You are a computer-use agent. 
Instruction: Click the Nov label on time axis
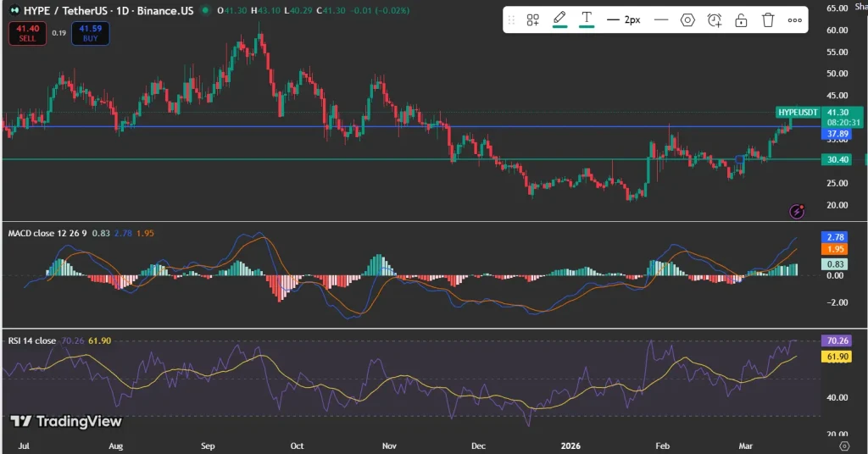pyautogui.click(x=389, y=446)
